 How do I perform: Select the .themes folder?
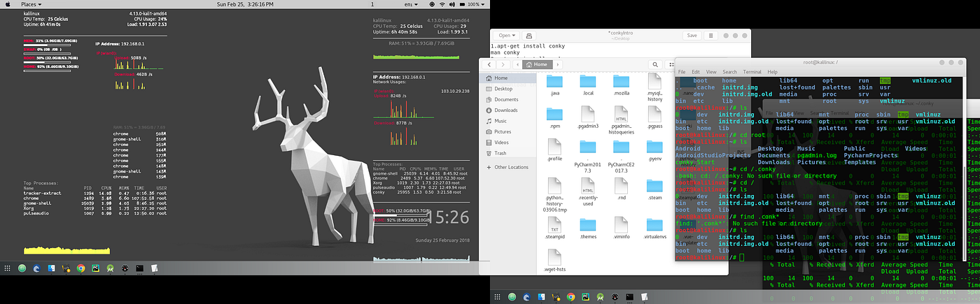pos(587,228)
